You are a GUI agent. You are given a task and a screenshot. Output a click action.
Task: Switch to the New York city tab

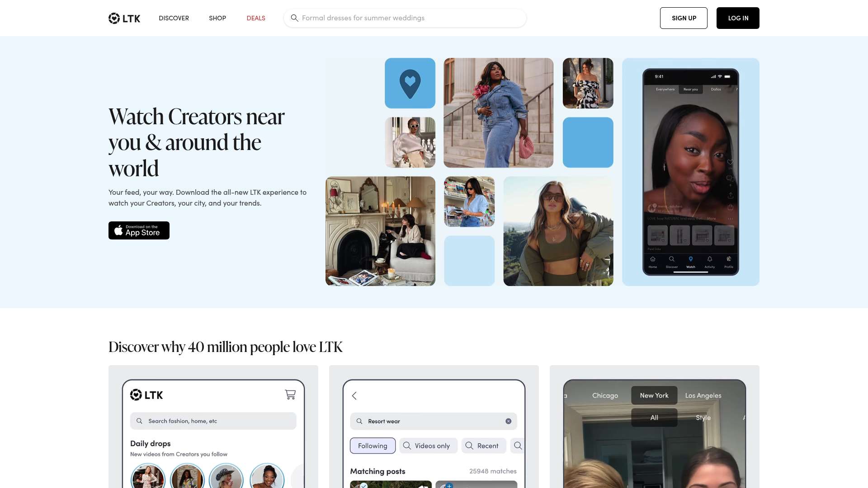pos(654,395)
